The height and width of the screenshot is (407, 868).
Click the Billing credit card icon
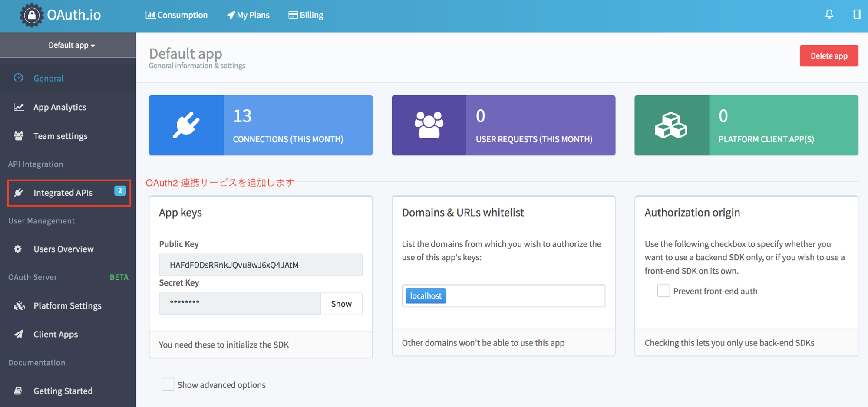pos(293,15)
